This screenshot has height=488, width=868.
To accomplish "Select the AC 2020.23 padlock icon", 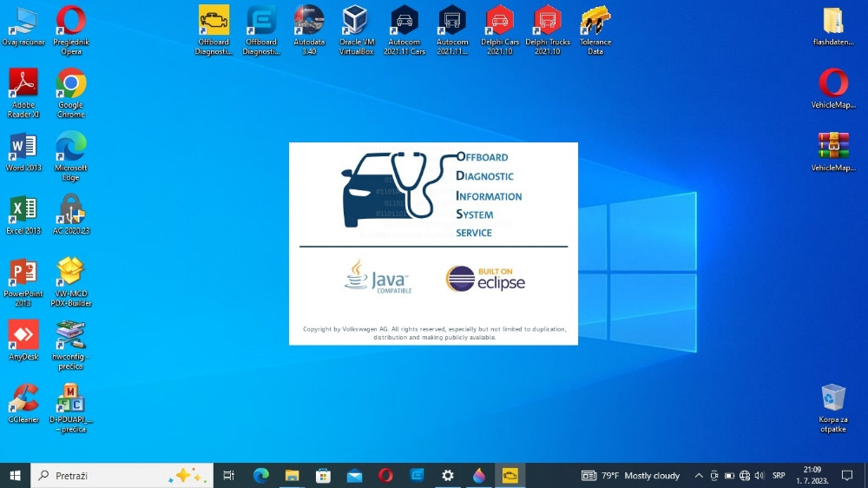I will tap(71, 214).
